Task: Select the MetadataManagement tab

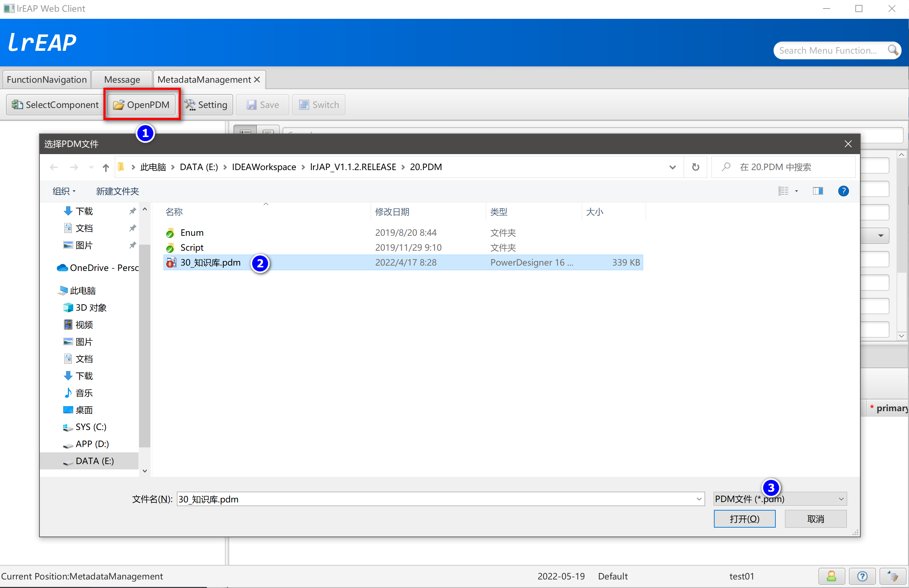Action: pos(204,80)
